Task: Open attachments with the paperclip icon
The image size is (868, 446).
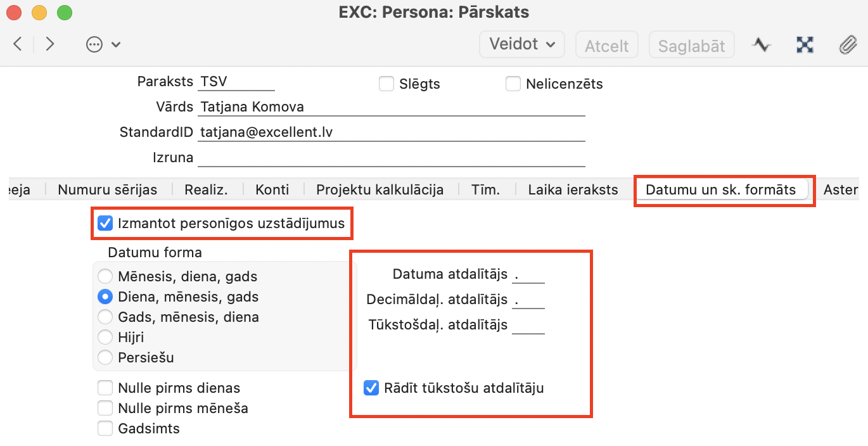Action: pos(847,44)
